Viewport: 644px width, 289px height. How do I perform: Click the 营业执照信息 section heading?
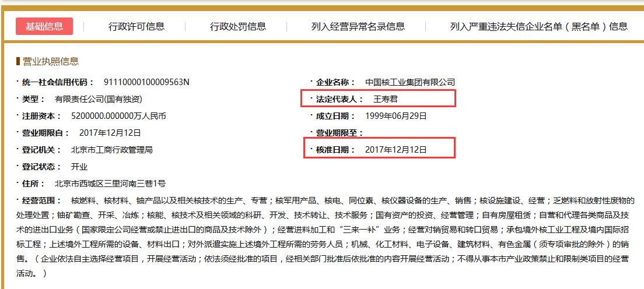(50, 61)
